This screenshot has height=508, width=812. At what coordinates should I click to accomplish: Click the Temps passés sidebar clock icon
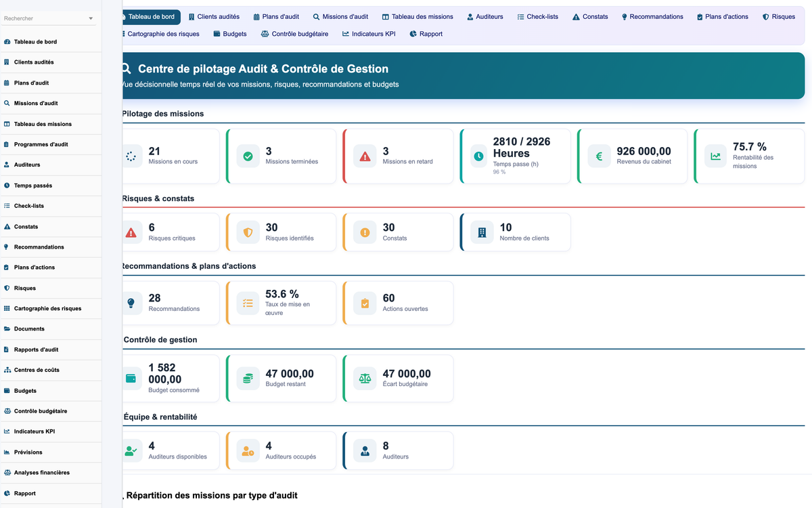7,186
